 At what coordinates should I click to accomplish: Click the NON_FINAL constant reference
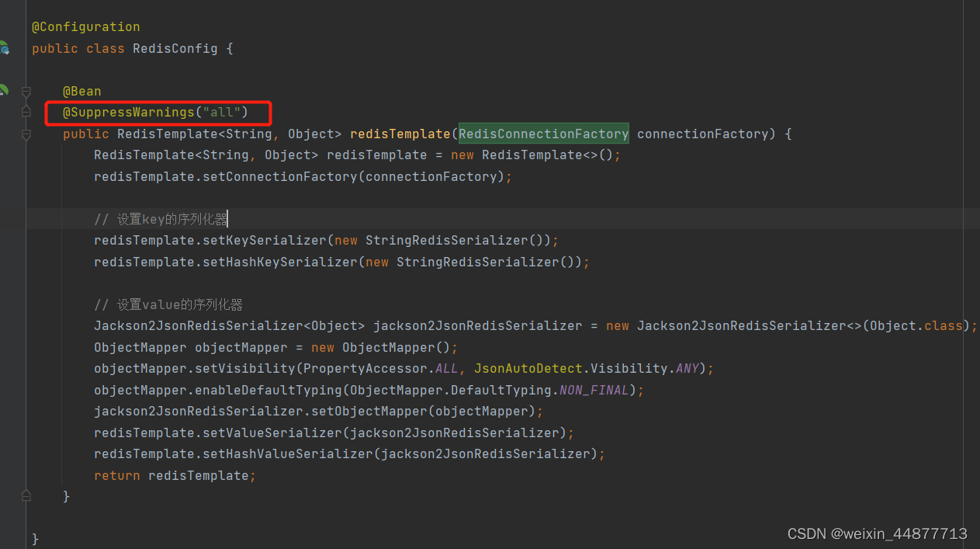click(x=593, y=389)
